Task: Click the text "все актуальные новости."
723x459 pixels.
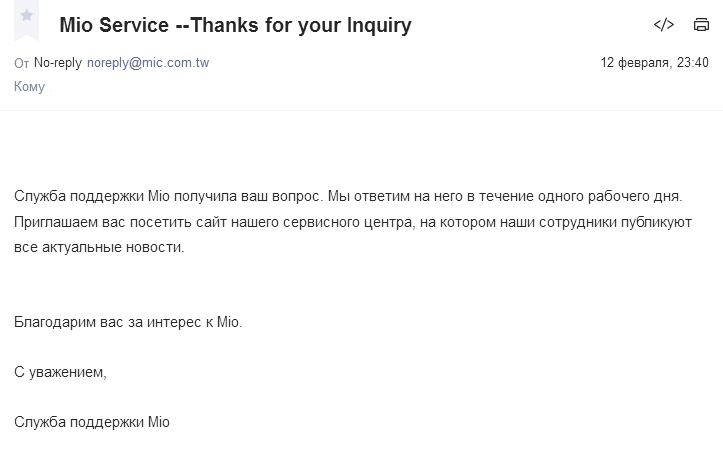Action: click(100, 248)
